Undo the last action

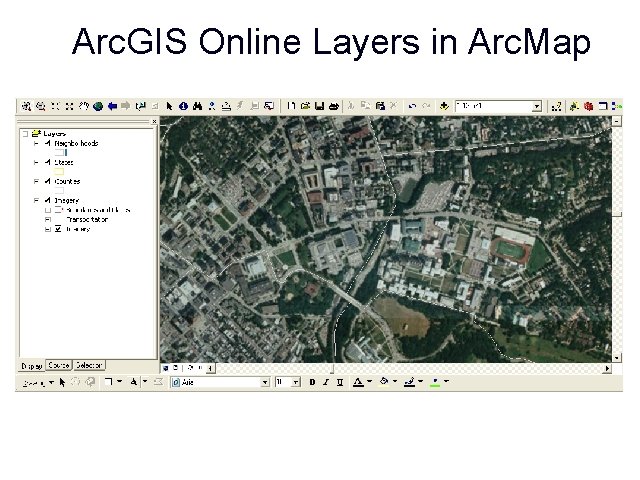412,106
